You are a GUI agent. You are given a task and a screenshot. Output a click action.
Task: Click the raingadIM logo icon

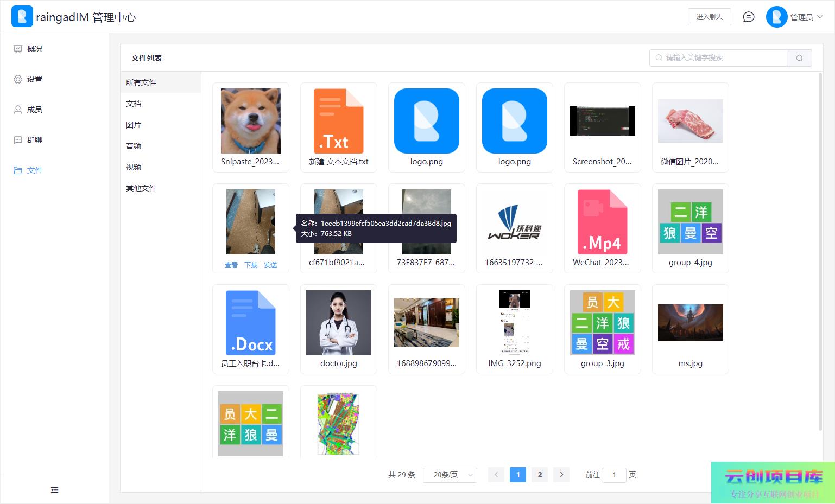22,17
